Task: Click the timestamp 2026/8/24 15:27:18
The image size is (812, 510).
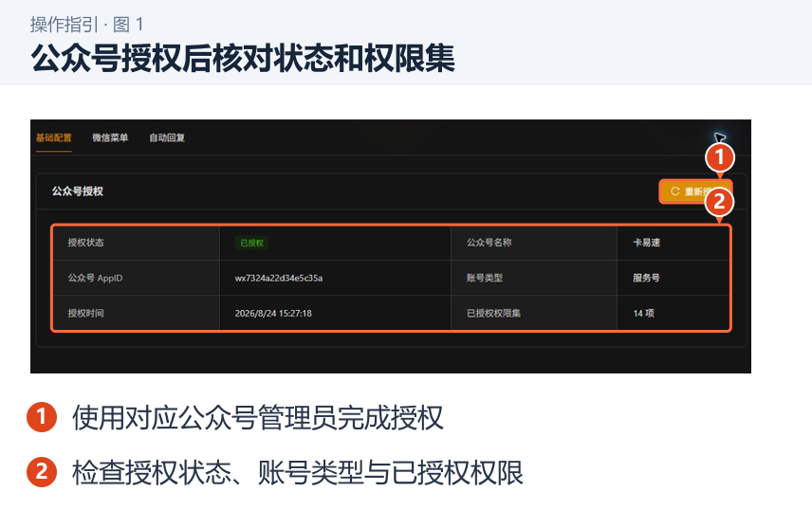Action: click(x=273, y=313)
